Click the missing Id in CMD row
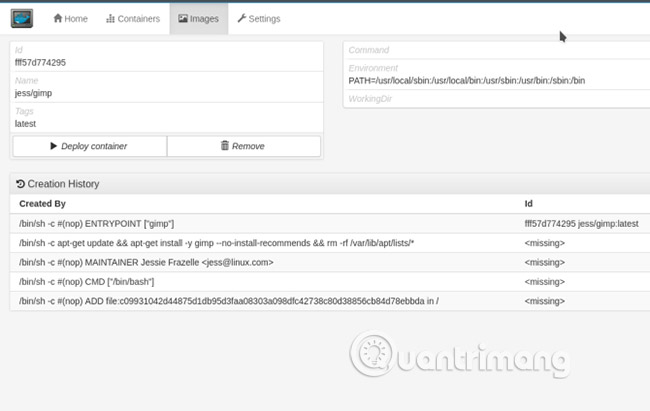650x411 pixels. (545, 282)
